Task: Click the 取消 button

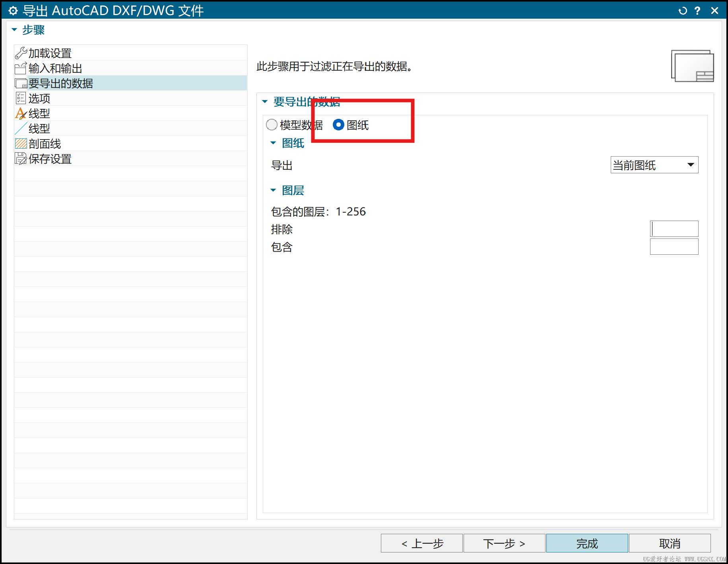Action: tap(670, 543)
